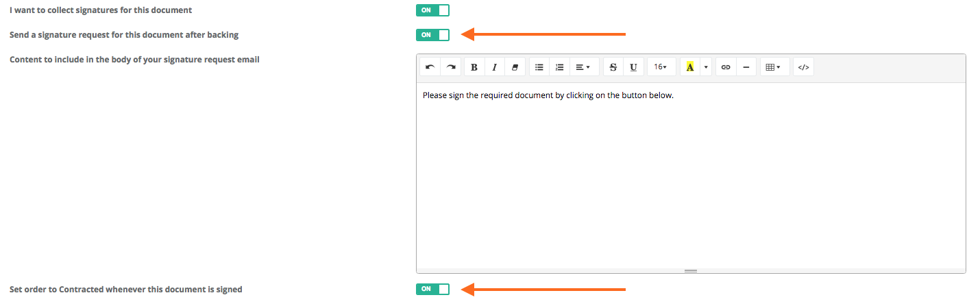Image resolution: width=980 pixels, height=304 pixels.
Task: Toggle off set order to Contracted when signed
Action: pyautogui.click(x=432, y=290)
